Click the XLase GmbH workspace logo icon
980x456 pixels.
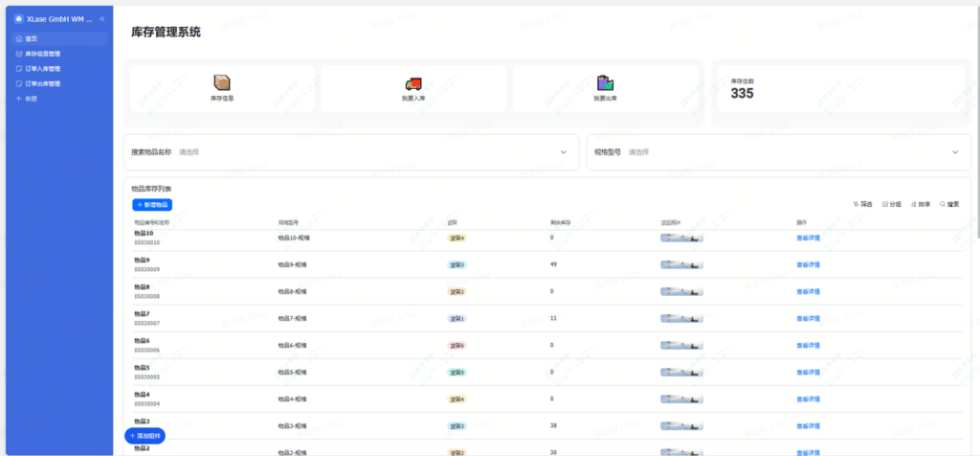pyautogui.click(x=18, y=19)
